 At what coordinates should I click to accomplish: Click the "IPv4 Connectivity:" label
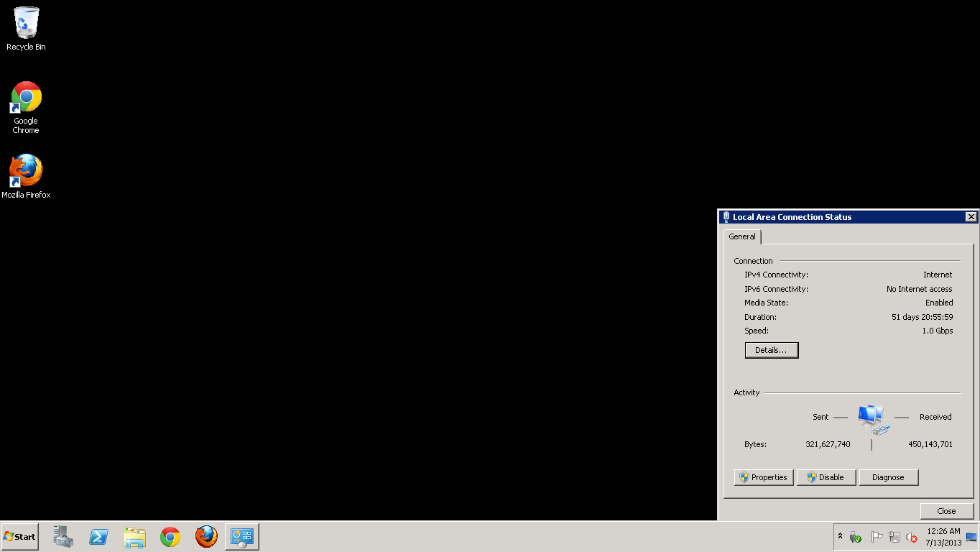click(776, 275)
